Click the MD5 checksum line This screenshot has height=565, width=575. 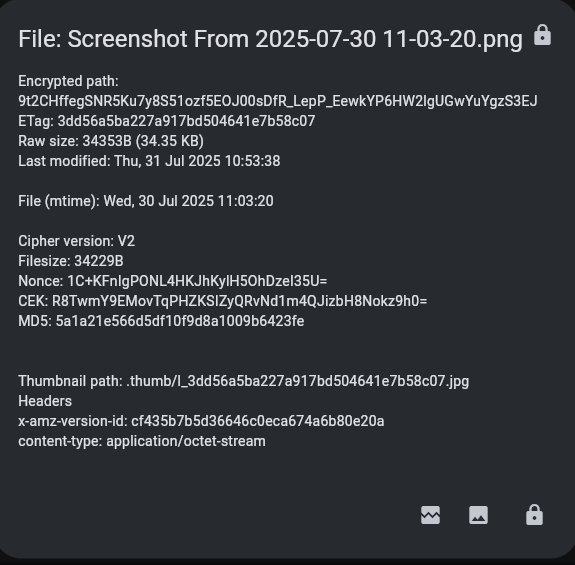point(161,321)
